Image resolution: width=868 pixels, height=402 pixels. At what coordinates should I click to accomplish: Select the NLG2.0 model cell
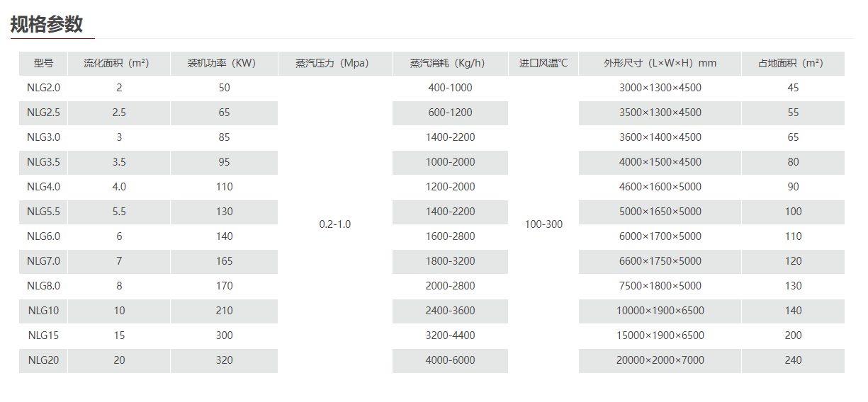coord(43,88)
